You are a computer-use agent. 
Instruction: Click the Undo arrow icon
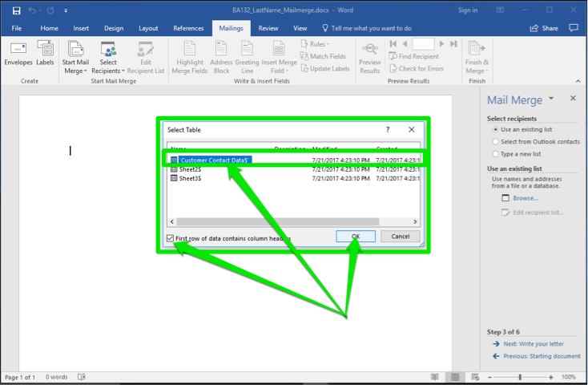(x=32, y=10)
